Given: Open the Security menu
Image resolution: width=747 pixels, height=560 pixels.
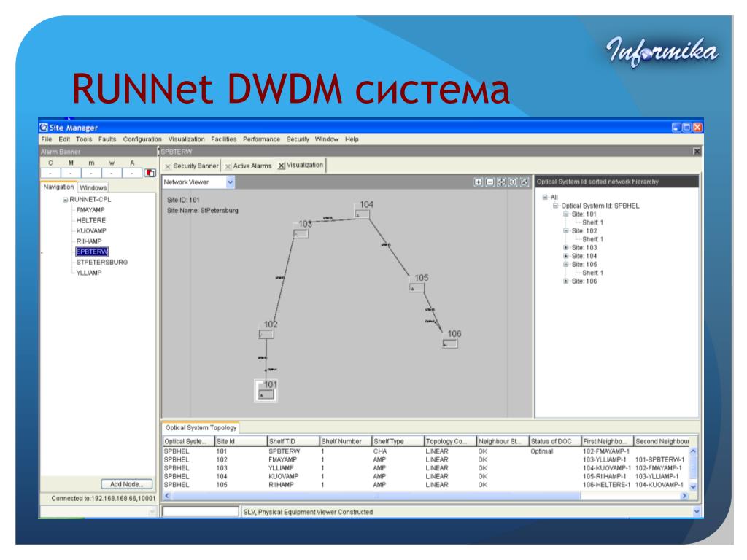Looking at the screenshot, I should click(298, 139).
